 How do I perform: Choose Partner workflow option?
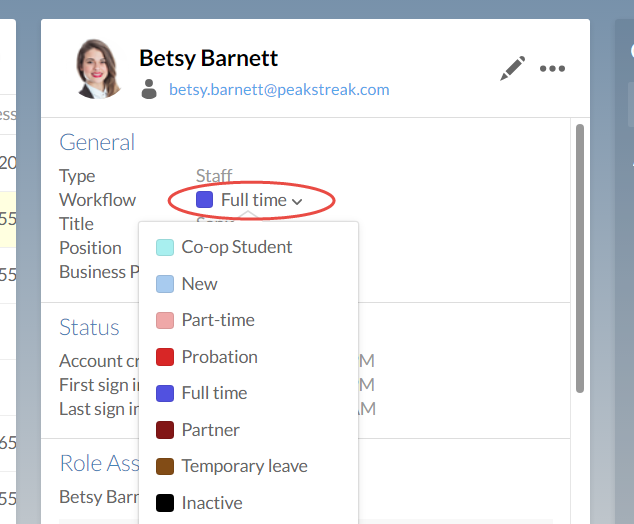(x=210, y=430)
